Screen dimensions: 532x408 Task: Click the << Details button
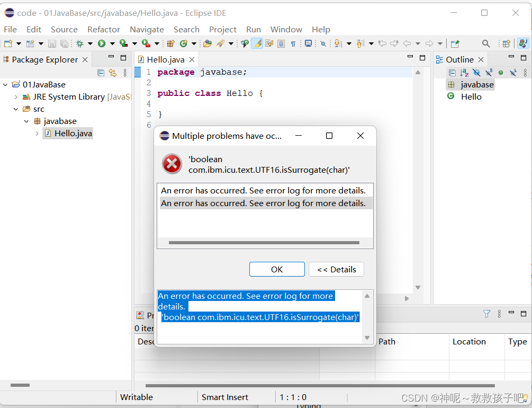pos(336,269)
